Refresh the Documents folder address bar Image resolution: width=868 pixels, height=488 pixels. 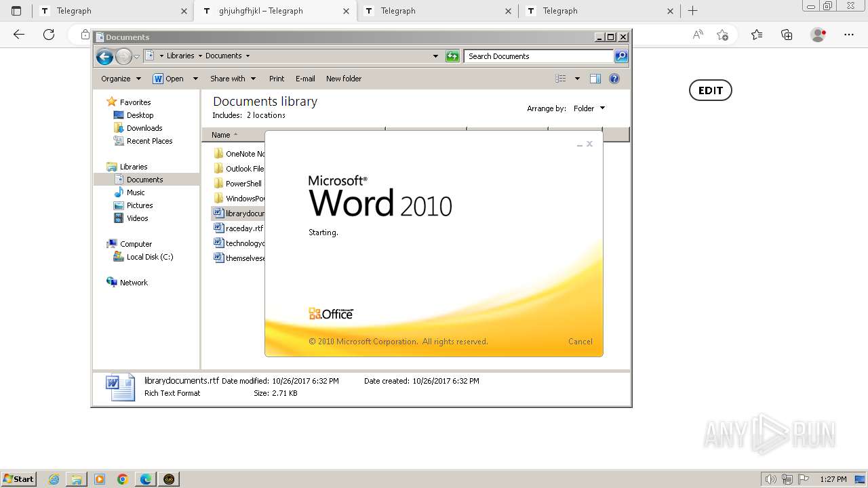[x=452, y=56]
